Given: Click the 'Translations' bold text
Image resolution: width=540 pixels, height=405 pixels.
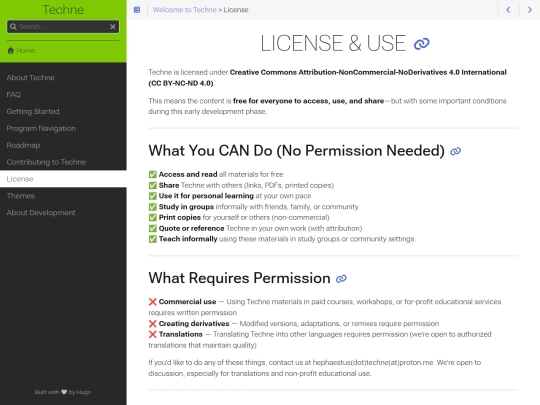Looking at the screenshot, I should 180,334.
